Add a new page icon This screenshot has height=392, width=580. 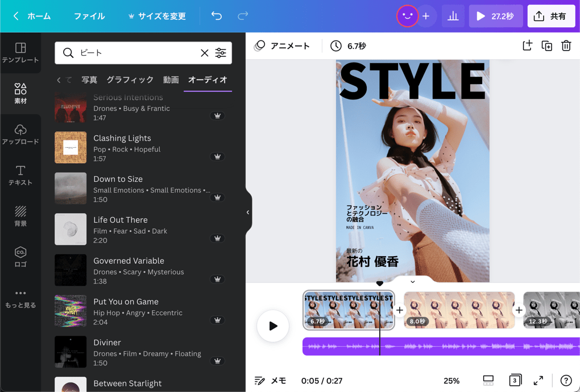pos(527,46)
